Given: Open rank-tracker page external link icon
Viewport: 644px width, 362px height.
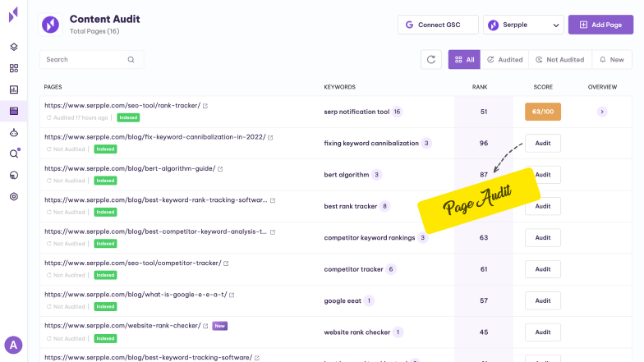Looking at the screenshot, I should click(x=205, y=106).
